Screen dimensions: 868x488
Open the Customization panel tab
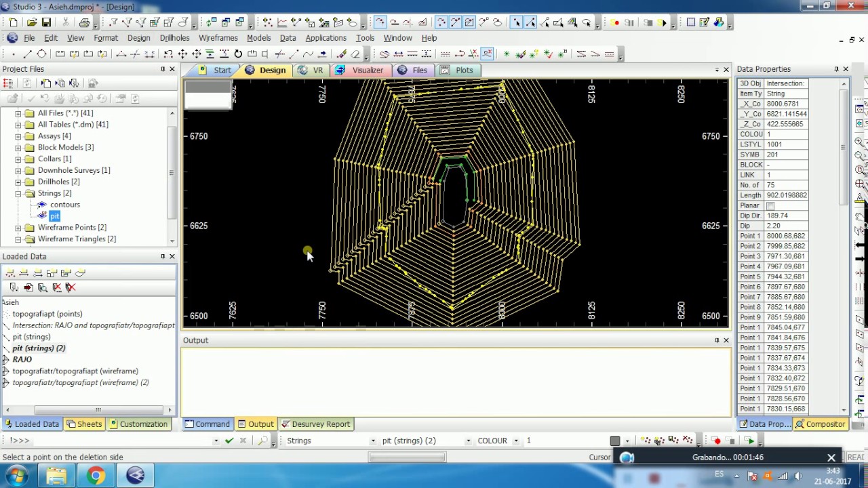(138, 424)
